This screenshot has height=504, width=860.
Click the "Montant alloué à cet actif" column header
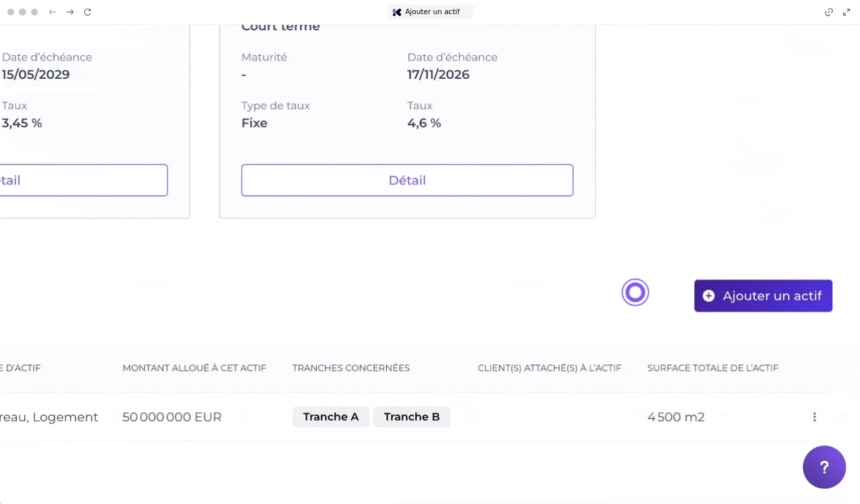click(x=194, y=368)
